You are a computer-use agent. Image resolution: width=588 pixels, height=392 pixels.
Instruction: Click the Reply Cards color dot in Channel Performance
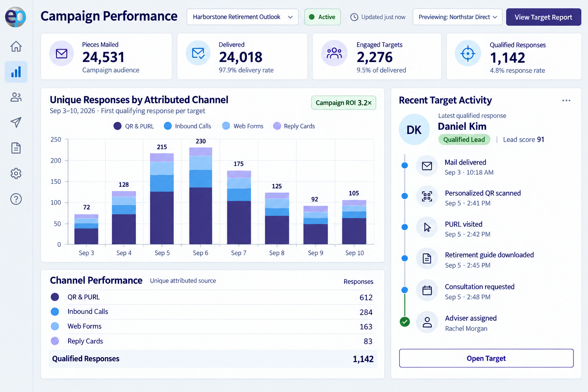click(55, 341)
